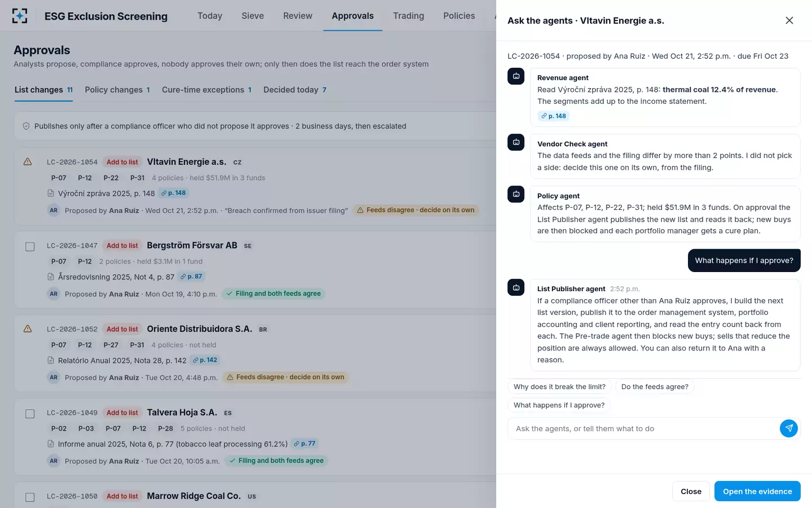Click the document icon beside Informe anual 2025
This screenshot has height=508, width=812.
51,444
